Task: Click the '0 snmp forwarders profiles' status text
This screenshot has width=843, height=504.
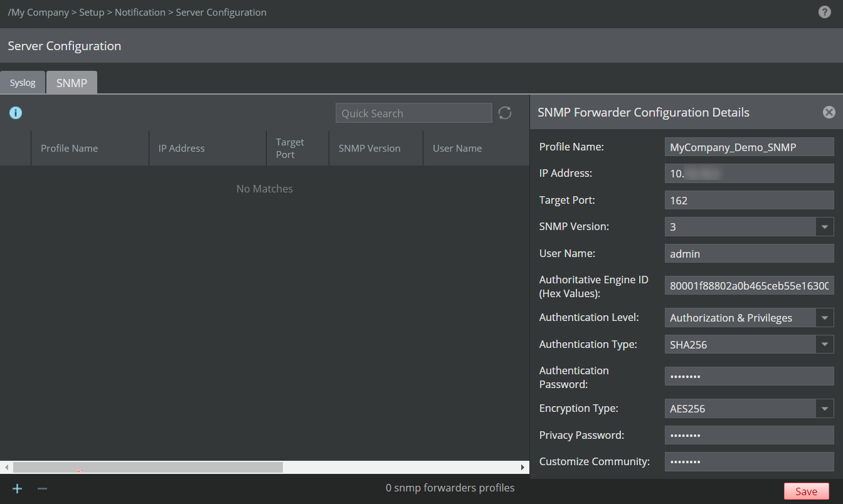Action: pos(450,488)
